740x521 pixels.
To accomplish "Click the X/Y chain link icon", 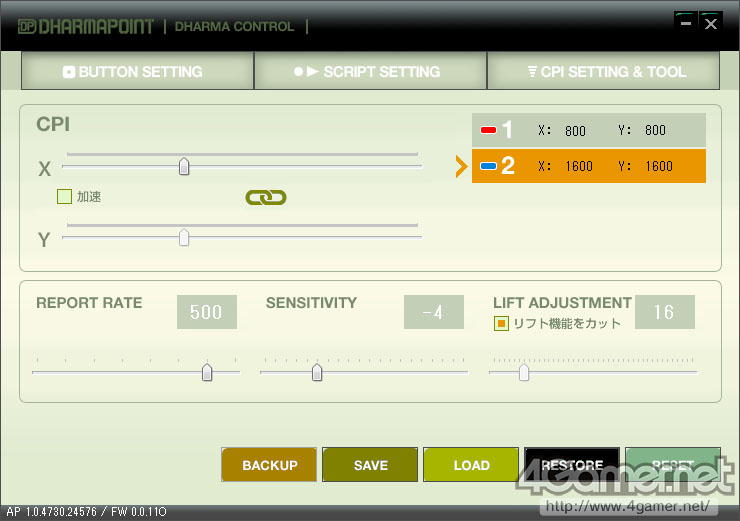I will point(266,197).
